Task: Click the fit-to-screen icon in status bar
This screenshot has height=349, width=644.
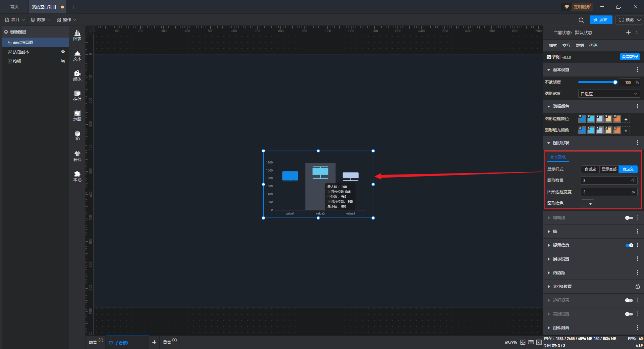Action: point(523,342)
